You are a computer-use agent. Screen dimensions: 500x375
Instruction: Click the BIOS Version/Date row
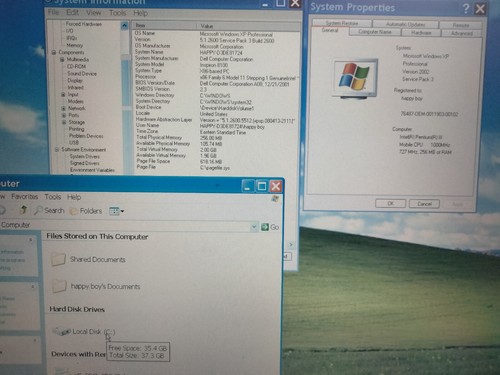(x=216, y=83)
